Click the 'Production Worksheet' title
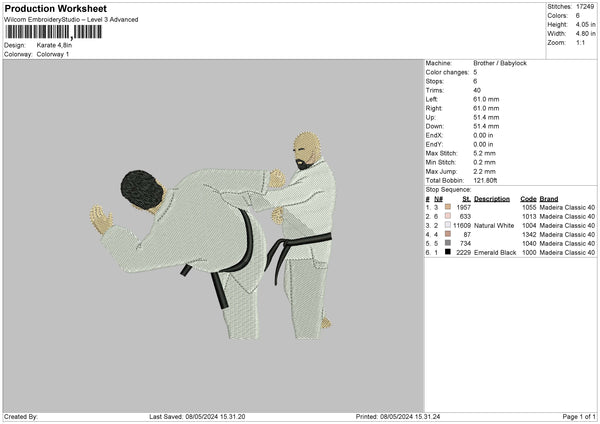600x424 pixels. point(55,8)
